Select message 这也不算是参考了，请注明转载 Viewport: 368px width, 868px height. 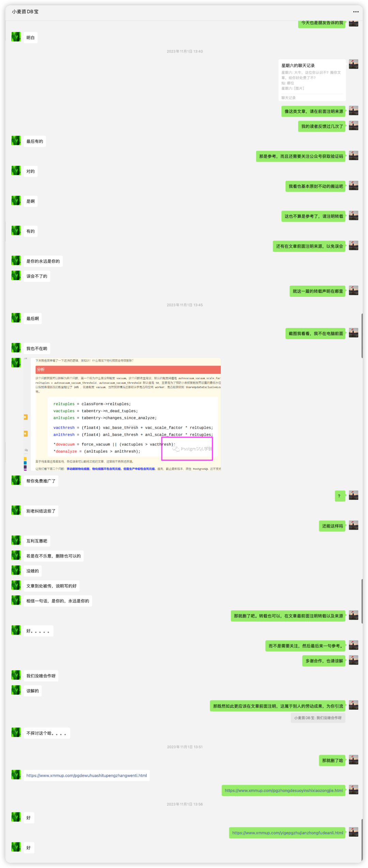pos(313,216)
